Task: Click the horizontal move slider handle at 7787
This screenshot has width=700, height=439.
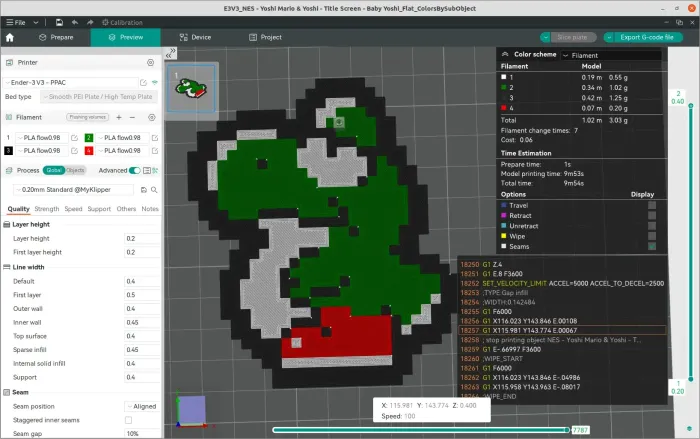Action: (x=567, y=430)
